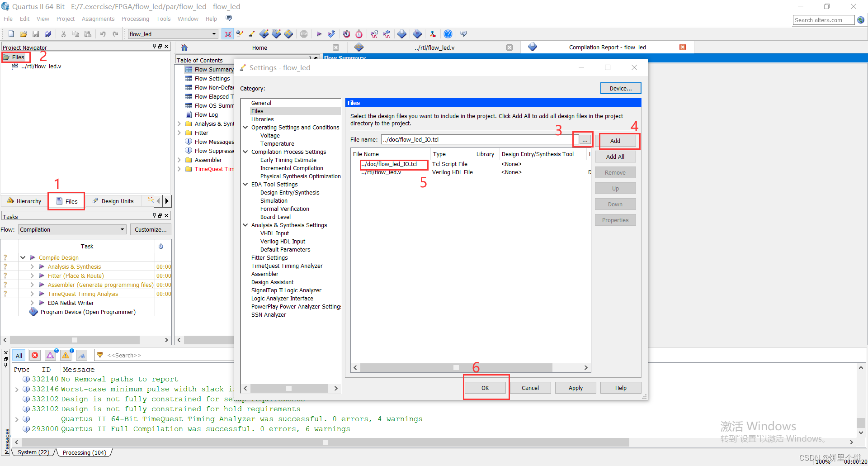Expand the Fitter (Place & Route) task
This screenshot has height=466, width=868.
32,276
